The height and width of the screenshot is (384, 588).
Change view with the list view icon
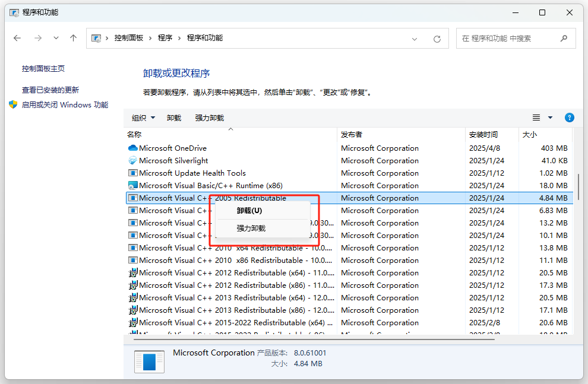pyautogui.click(x=536, y=118)
